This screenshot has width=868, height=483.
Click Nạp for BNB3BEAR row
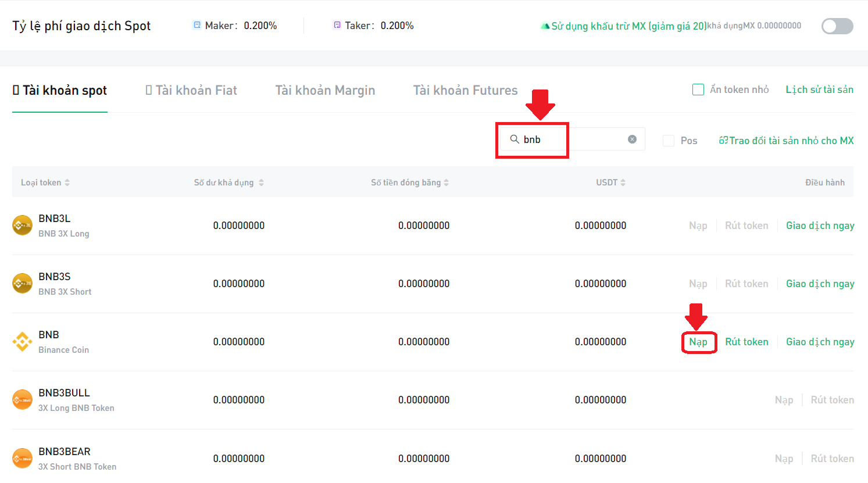[784, 459]
